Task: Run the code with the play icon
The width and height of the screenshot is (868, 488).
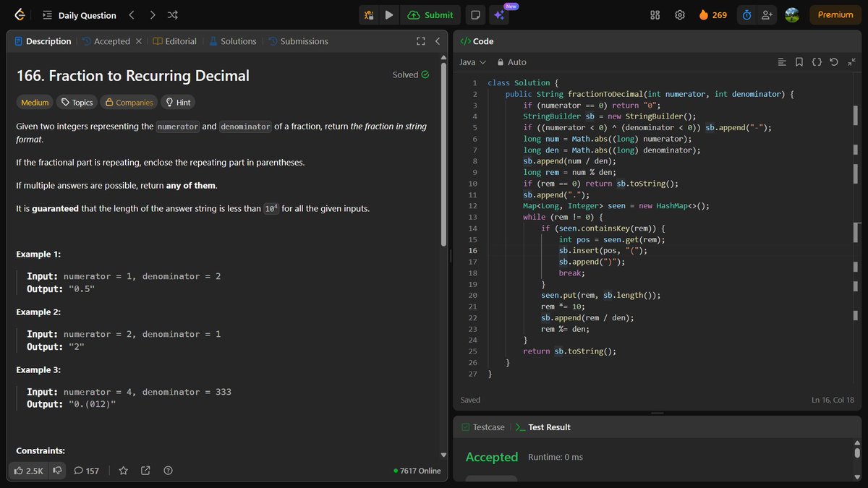Action: pos(390,14)
